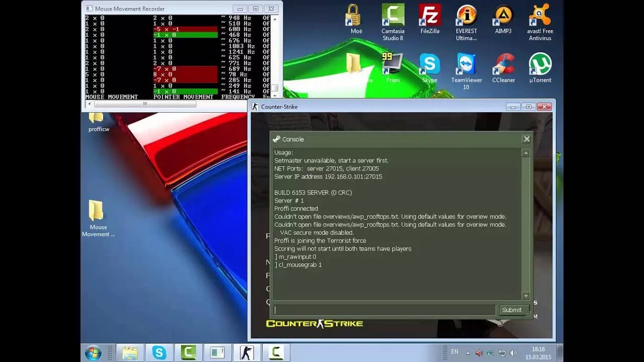
Task: Launch µTorrent desktop shortcut
Action: coord(540,67)
